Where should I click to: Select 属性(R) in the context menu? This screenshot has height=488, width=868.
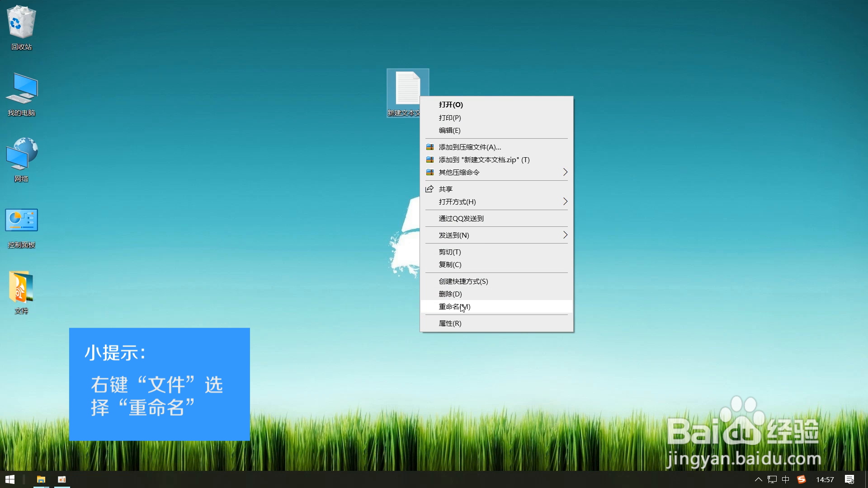(450, 323)
